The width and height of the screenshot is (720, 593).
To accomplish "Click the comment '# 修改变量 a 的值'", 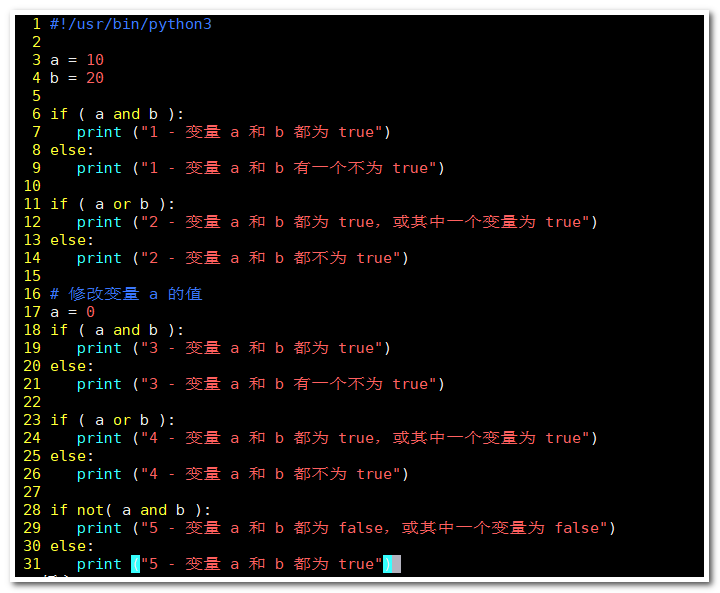I will click(x=126, y=294).
